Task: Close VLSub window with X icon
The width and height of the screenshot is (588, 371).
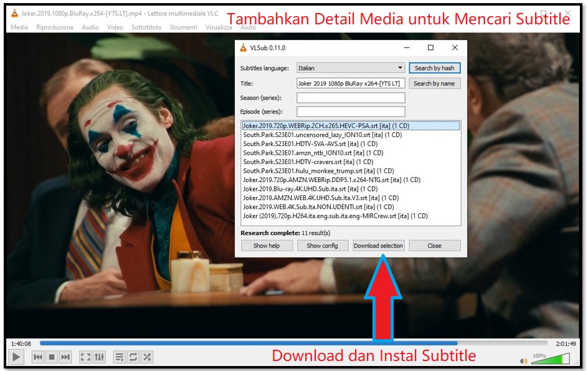Action: (455, 47)
